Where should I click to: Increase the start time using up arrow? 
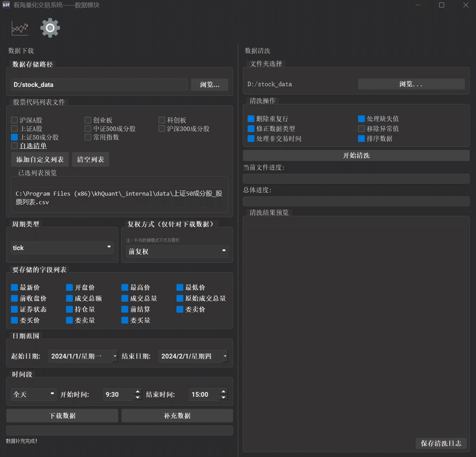[x=137, y=391]
